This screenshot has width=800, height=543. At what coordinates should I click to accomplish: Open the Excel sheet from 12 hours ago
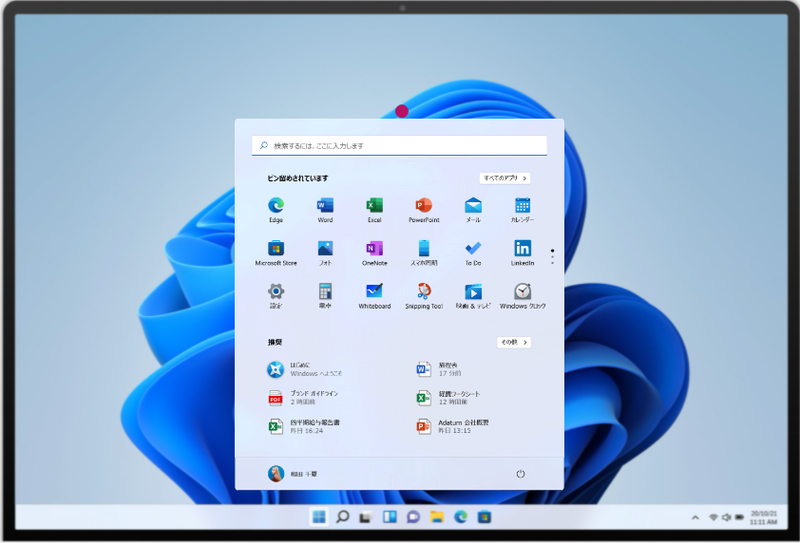(448, 398)
